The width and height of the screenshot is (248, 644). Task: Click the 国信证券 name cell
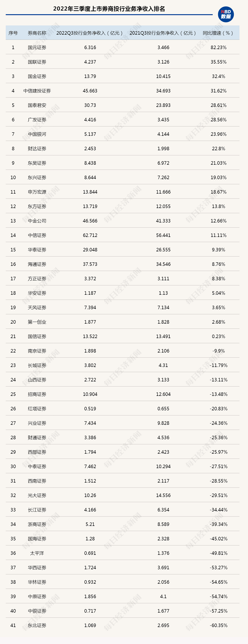point(37,336)
